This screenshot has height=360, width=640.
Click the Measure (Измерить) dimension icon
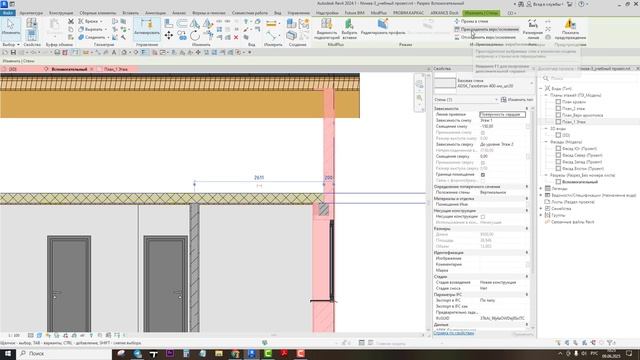(271, 24)
